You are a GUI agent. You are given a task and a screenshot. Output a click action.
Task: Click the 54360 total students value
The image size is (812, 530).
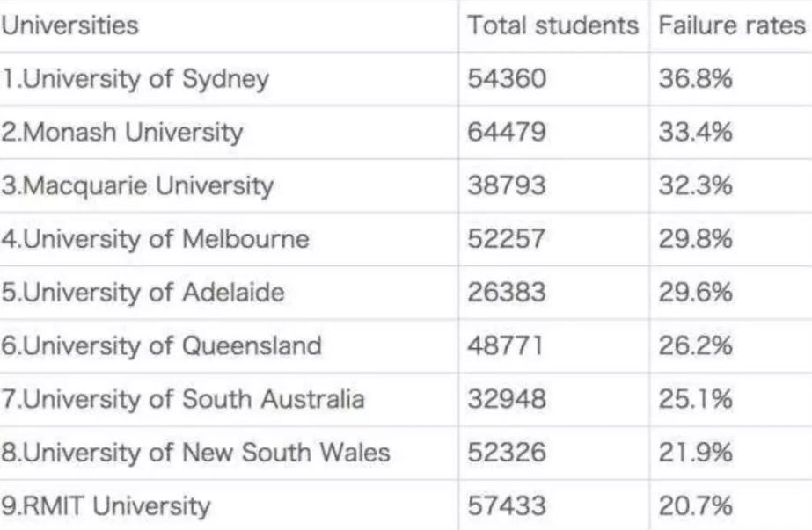(x=507, y=79)
